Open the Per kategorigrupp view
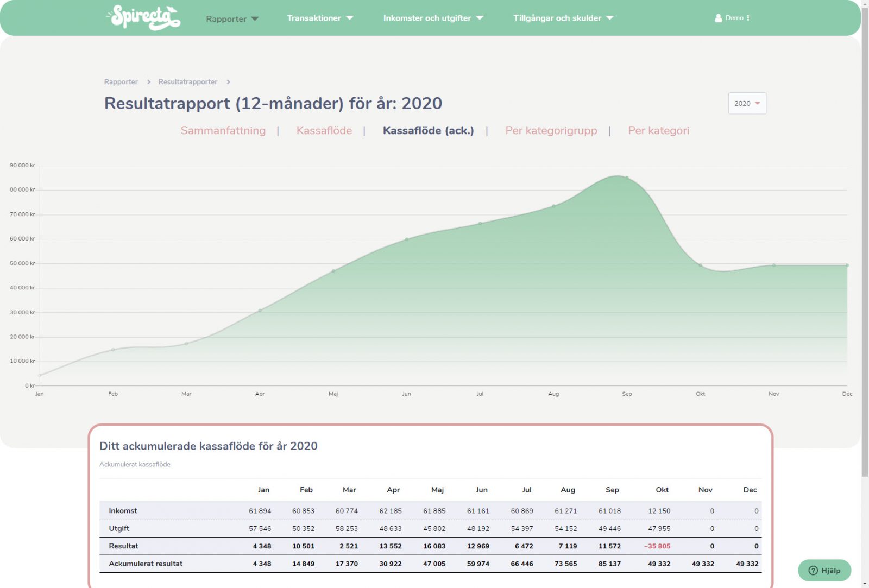This screenshot has width=869, height=588. click(551, 130)
